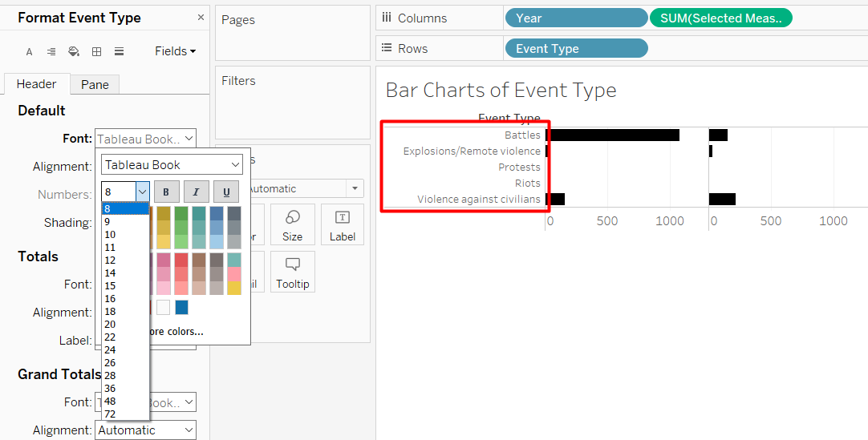This screenshot has height=440, width=868.
Task: Pick the solid blue color swatch
Action: coord(182,307)
